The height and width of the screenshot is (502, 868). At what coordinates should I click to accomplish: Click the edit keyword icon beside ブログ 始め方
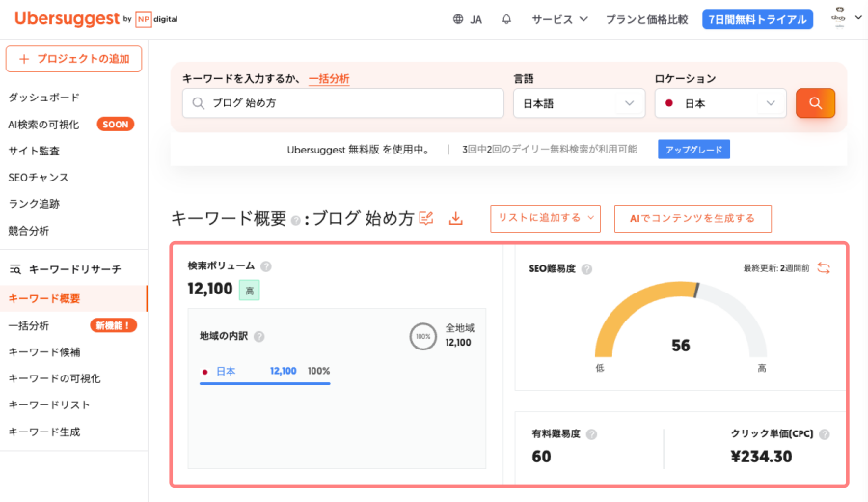coord(426,218)
